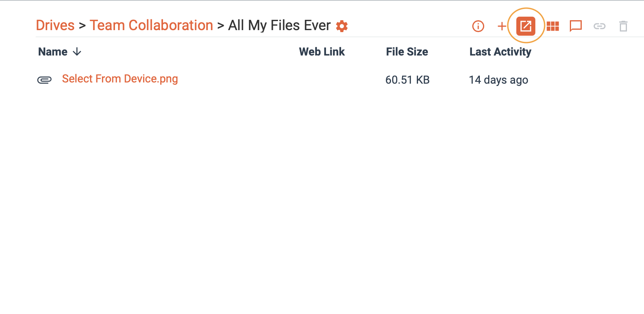The image size is (644, 314).
Task: Sort files by Last Activity
Action: tap(500, 52)
